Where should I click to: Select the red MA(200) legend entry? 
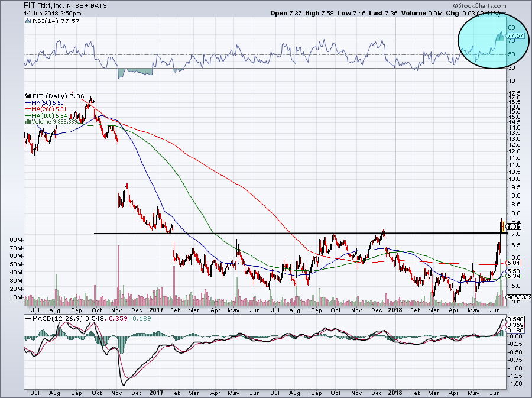(x=48, y=109)
